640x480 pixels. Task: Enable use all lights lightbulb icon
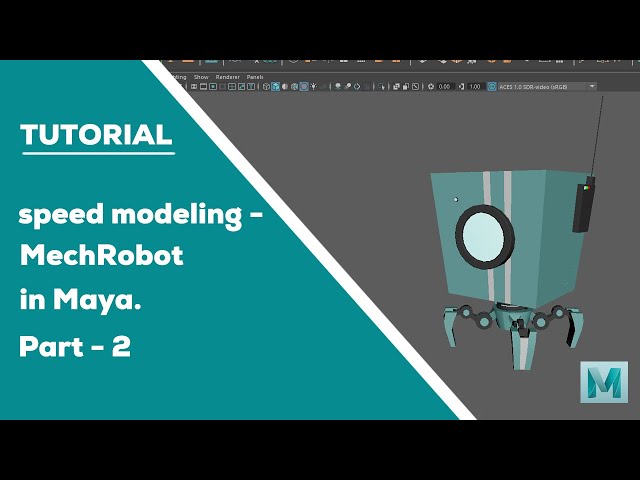pyautogui.click(x=313, y=87)
